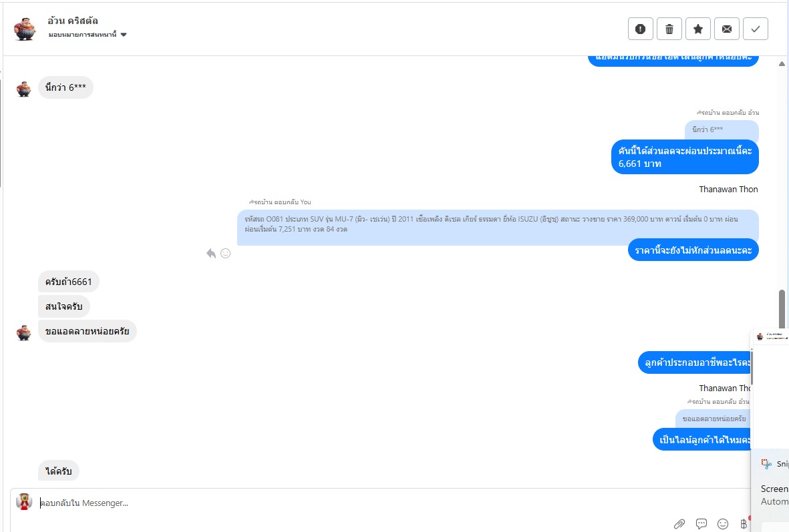Star this conversation as follow-up
The image size is (789, 532).
(x=698, y=29)
